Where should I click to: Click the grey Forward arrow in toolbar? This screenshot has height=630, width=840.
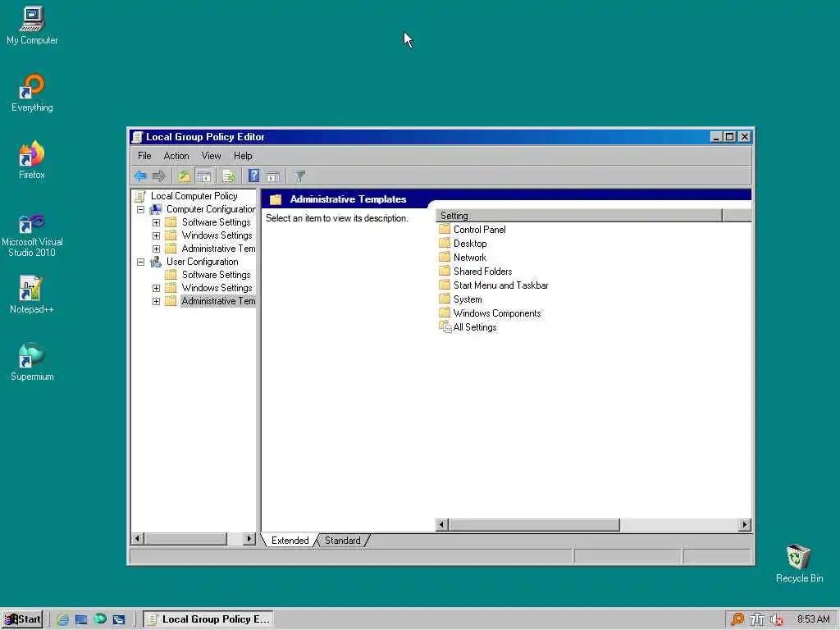158,176
